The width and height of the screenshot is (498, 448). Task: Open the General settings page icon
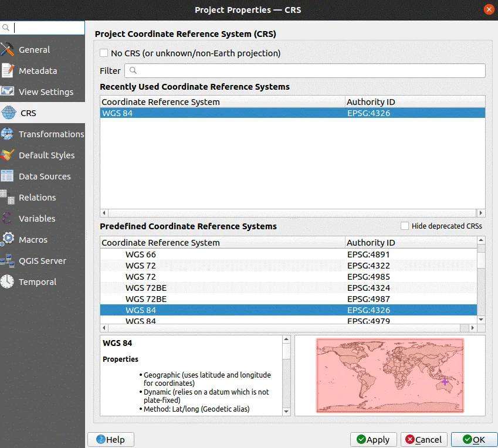tap(8, 49)
